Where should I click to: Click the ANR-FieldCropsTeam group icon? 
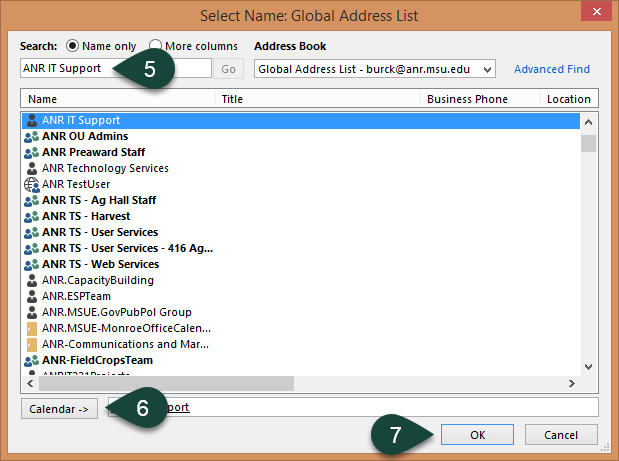[31, 360]
